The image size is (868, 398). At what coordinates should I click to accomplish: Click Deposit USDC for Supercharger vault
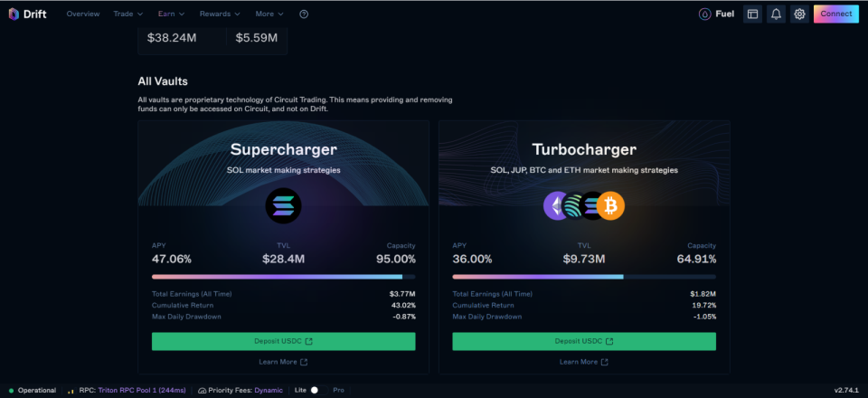pos(283,342)
